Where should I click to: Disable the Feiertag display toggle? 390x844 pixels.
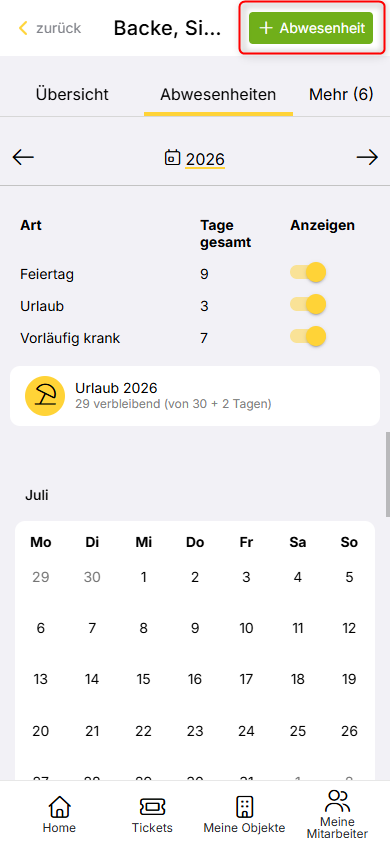pos(308,272)
